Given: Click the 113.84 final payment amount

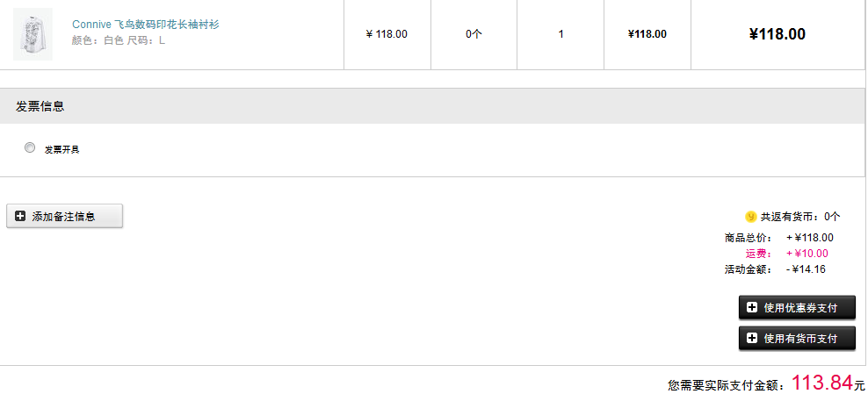Looking at the screenshot, I should click(821, 382).
